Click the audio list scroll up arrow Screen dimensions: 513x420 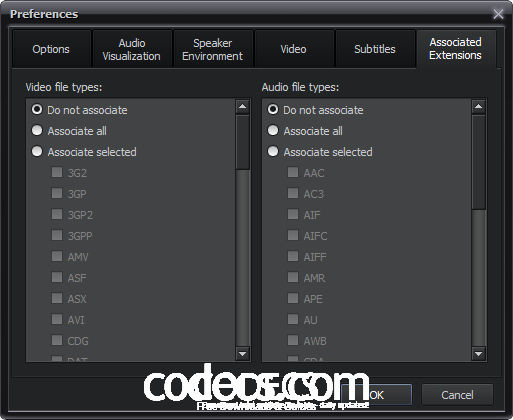[x=479, y=107]
